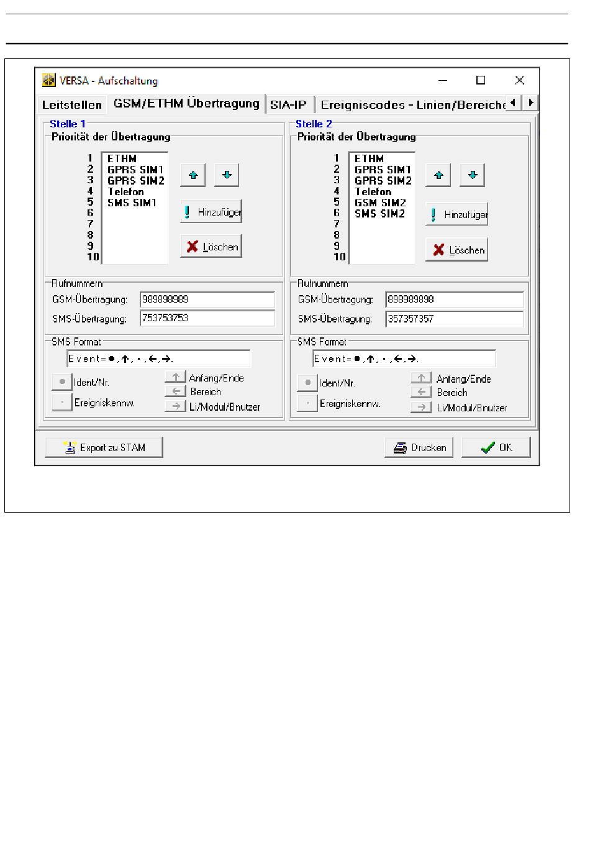Switch to the Leitstellen tab
This screenshot has height=868, width=590.
(x=72, y=105)
